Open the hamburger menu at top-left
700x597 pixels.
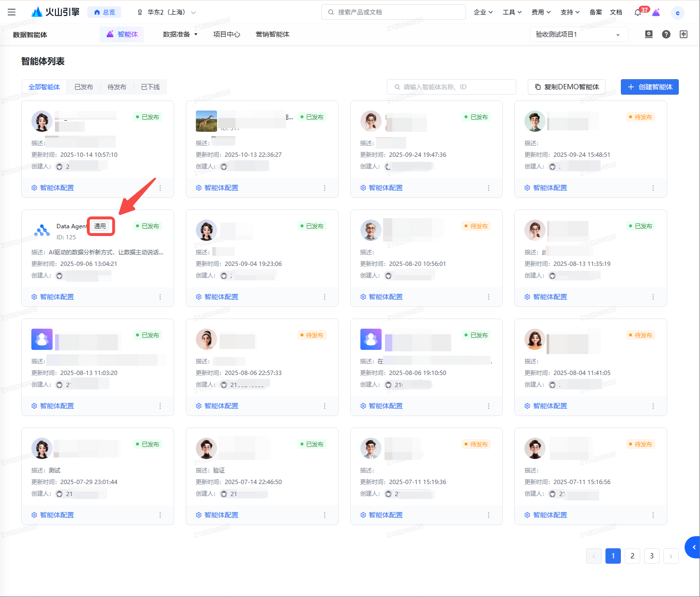[12, 12]
